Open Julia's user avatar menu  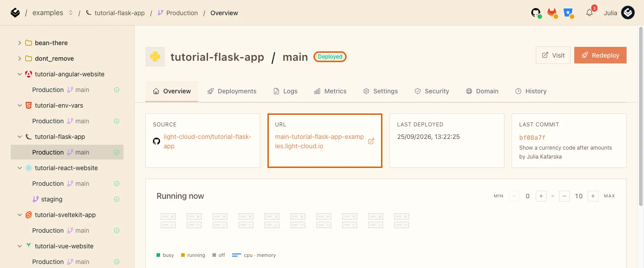click(628, 13)
